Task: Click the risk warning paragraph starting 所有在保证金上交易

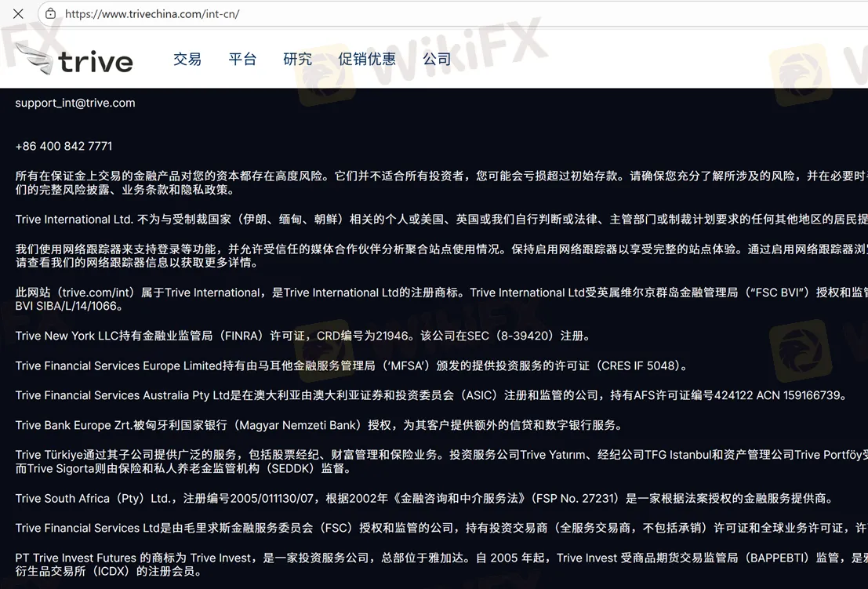Action: [441, 183]
